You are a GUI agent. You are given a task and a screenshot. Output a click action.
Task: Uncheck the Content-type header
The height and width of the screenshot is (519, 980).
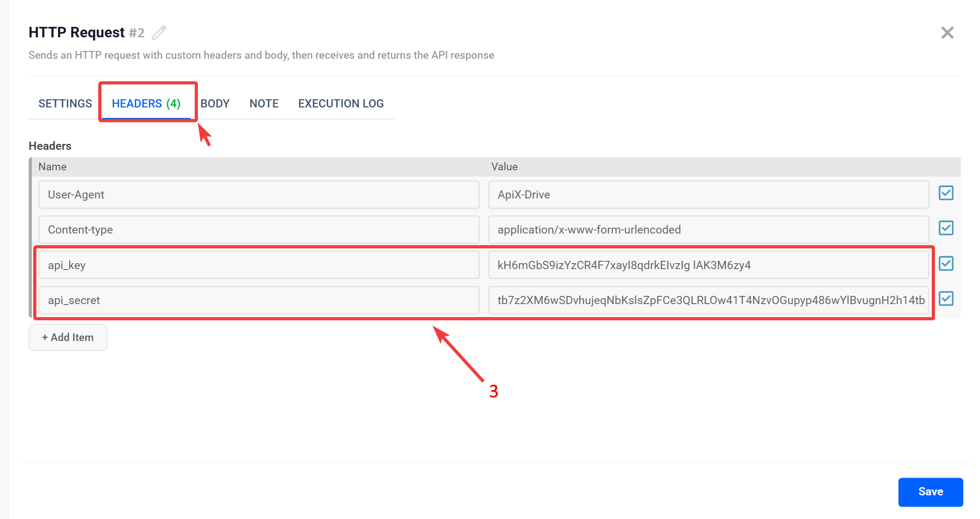pos(946,228)
